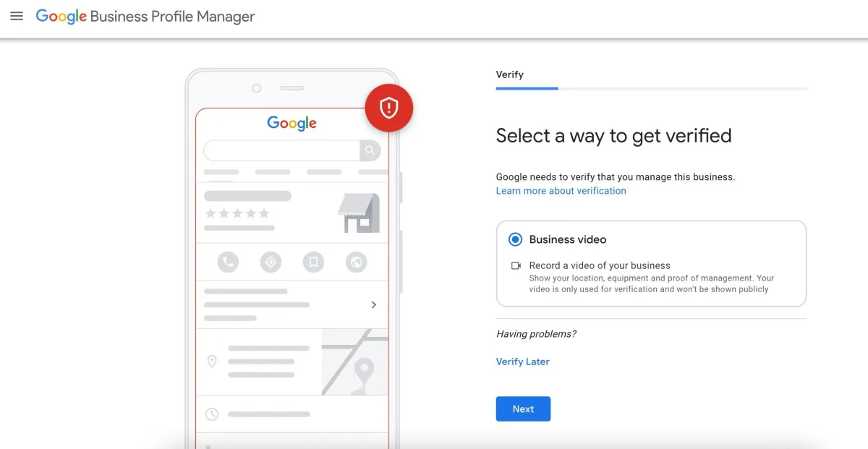The image size is (868, 449).
Task: Select the Business video radio button
Action: point(515,239)
